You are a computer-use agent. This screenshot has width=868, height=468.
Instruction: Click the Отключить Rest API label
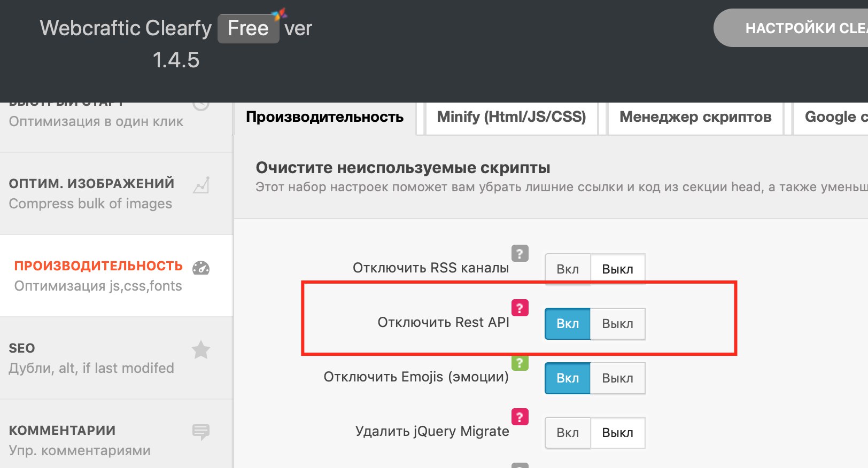(444, 322)
